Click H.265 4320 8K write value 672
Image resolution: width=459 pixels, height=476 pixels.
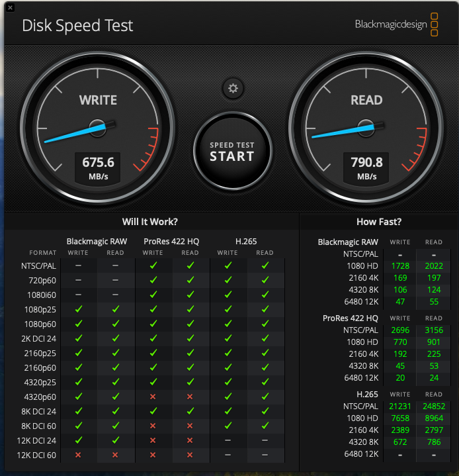pos(400,442)
